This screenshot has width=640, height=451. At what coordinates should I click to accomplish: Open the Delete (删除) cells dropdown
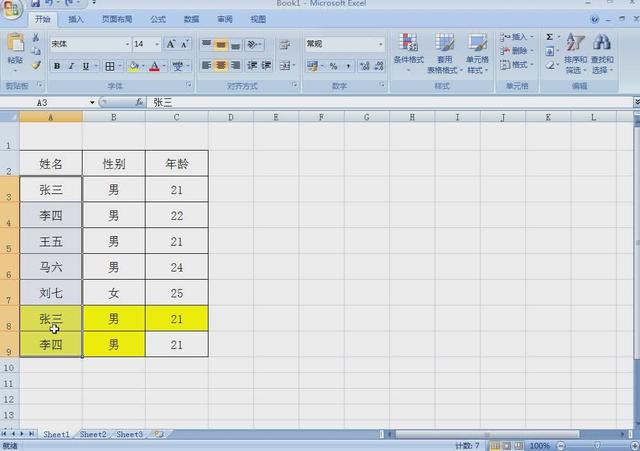pyautogui.click(x=517, y=51)
